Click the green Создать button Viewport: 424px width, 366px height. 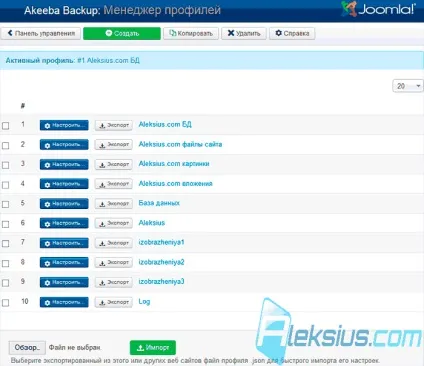(x=122, y=33)
